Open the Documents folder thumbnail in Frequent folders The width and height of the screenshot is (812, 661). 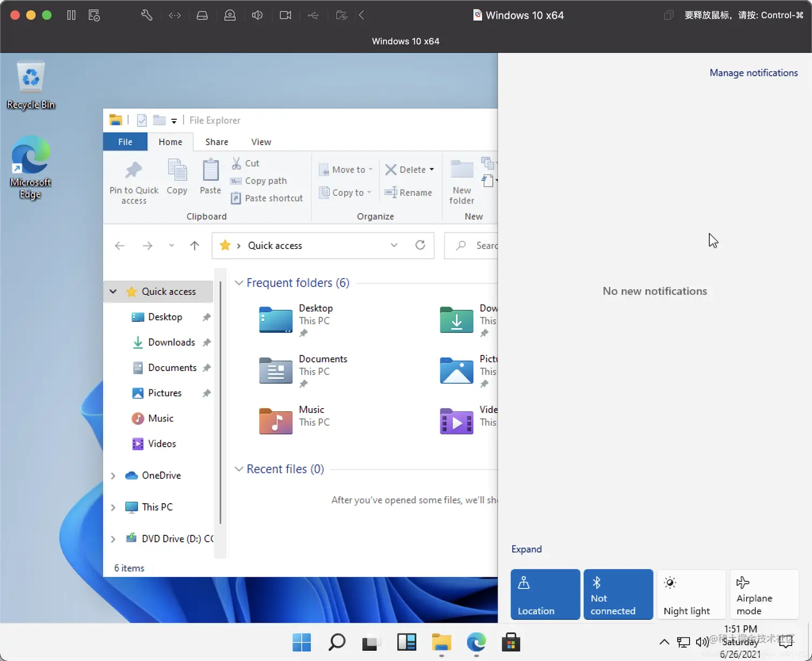point(275,371)
